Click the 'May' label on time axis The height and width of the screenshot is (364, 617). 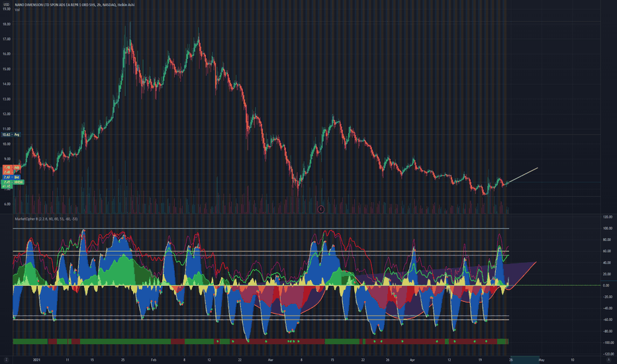[542, 359]
